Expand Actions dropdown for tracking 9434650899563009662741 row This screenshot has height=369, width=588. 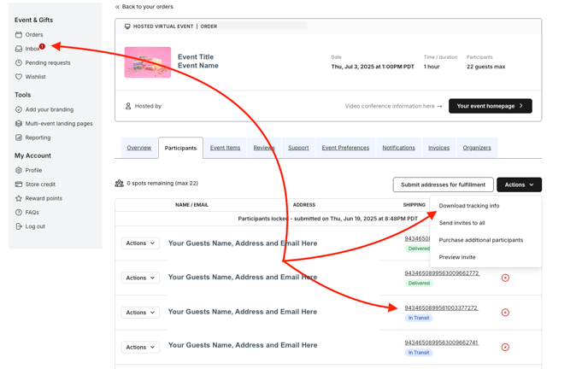click(x=140, y=347)
